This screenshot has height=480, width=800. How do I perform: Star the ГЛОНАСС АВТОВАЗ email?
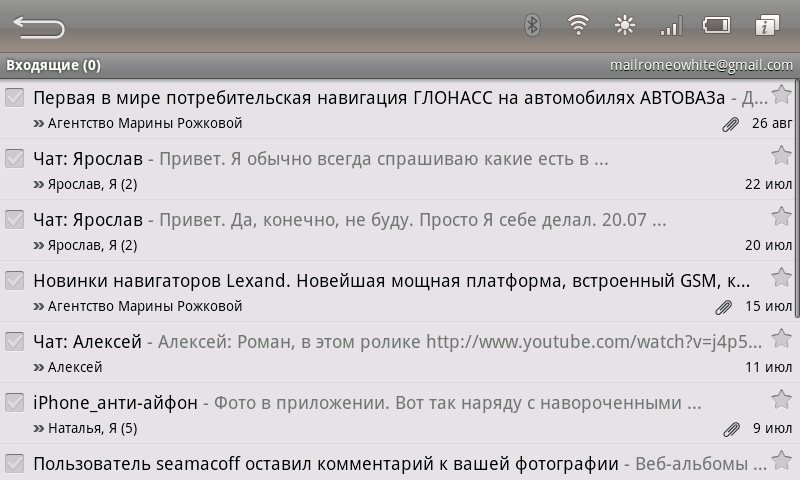click(781, 94)
